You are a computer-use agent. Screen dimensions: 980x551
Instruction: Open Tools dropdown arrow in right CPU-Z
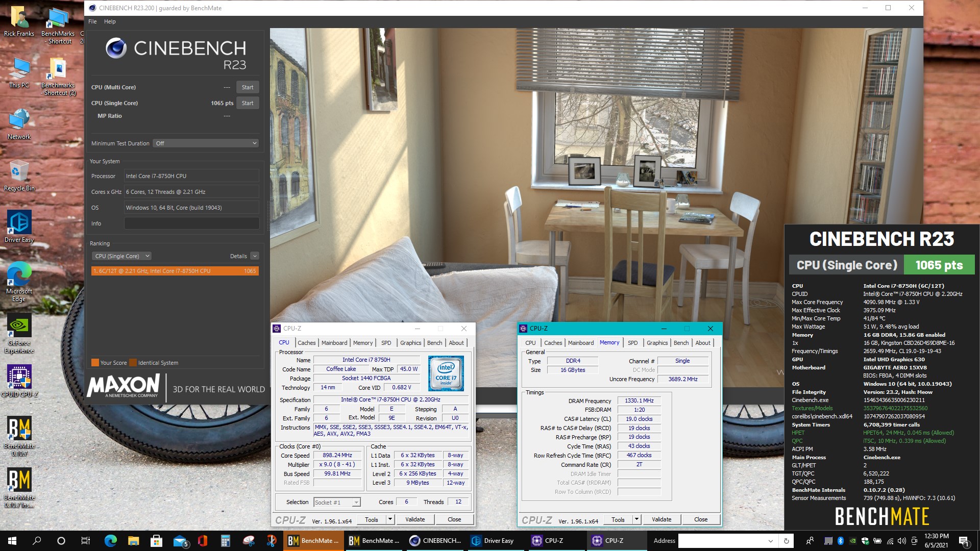(636, 519)
